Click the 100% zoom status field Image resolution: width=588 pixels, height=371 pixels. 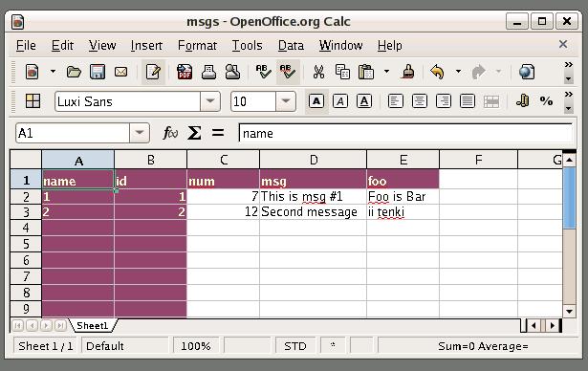tap(196, 346)
